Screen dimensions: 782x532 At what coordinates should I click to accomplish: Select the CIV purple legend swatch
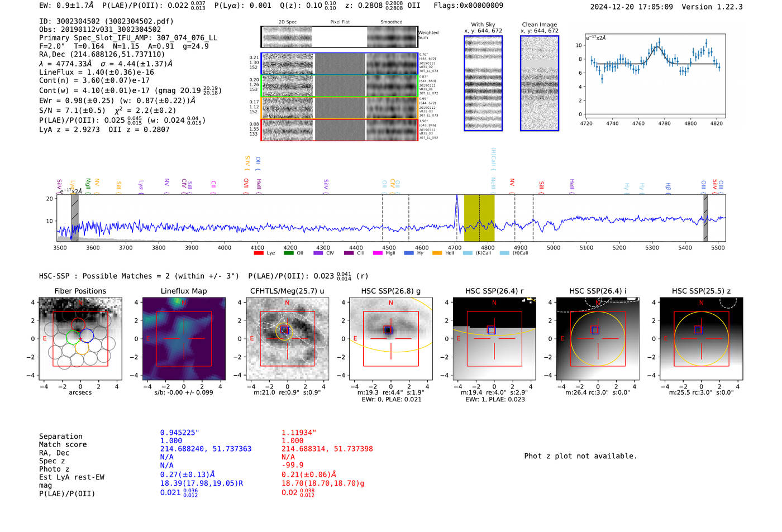(318, 253)
